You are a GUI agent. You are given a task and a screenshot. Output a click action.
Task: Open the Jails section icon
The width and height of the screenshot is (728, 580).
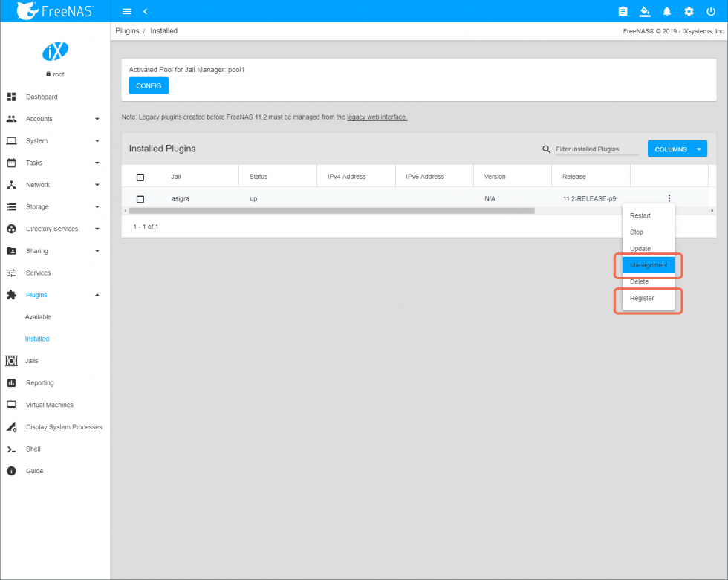(x=12, y=360)
